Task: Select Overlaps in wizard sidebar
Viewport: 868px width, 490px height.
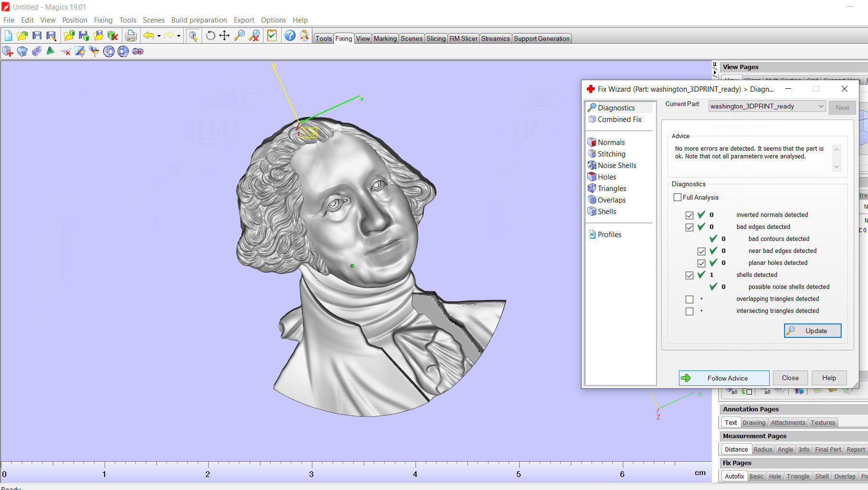Action: (x=607, y=200)
